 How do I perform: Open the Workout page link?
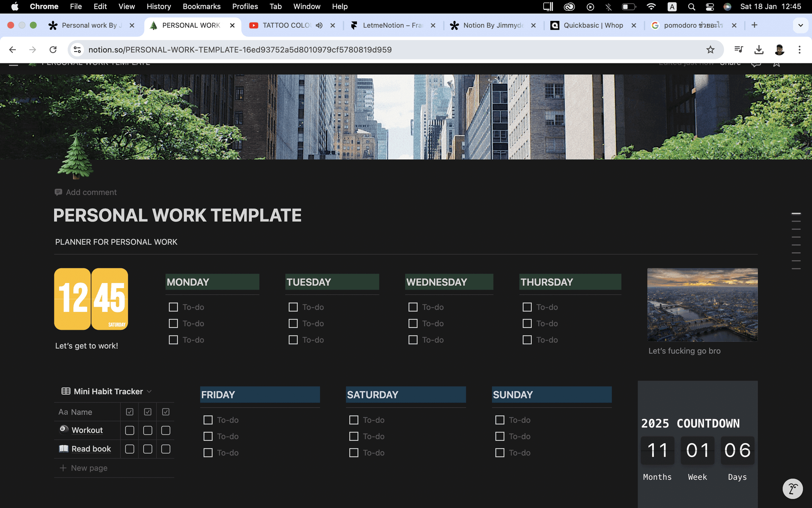pos(87,430)
